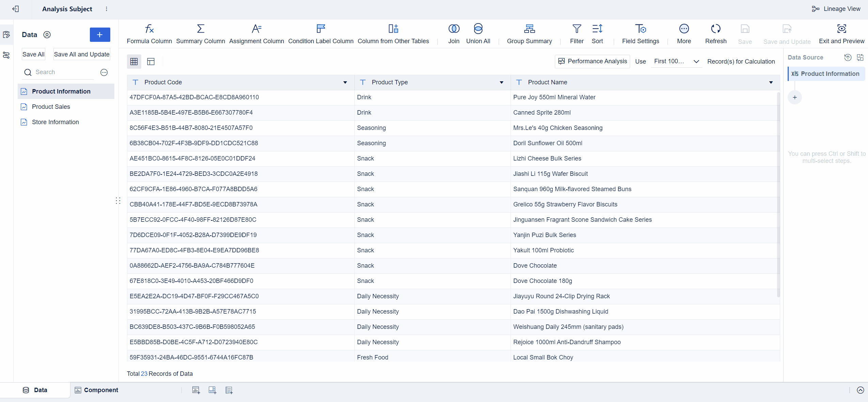Screen dimensions: 868x402
Task: Click Save All and Update
Action: 82,54
